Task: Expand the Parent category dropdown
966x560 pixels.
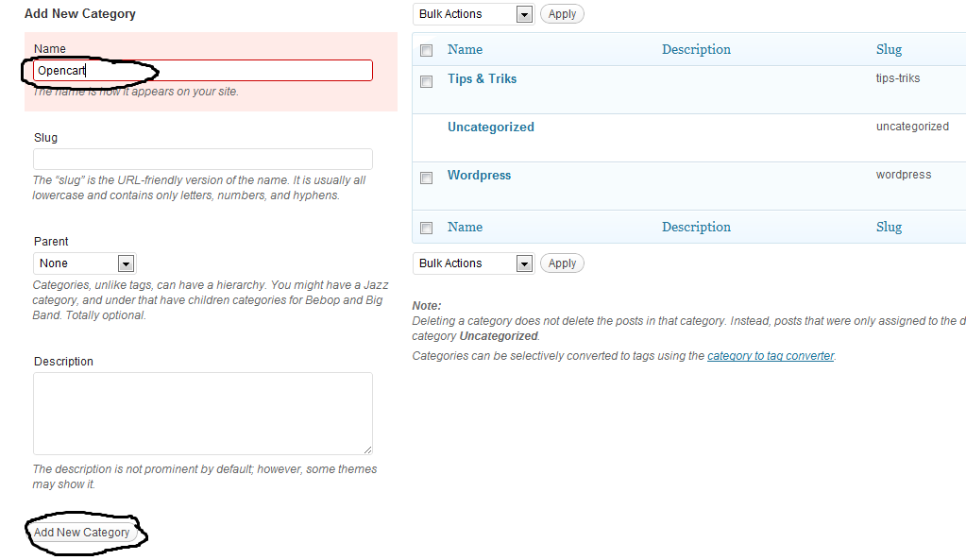Action: (x=84, y=263)
